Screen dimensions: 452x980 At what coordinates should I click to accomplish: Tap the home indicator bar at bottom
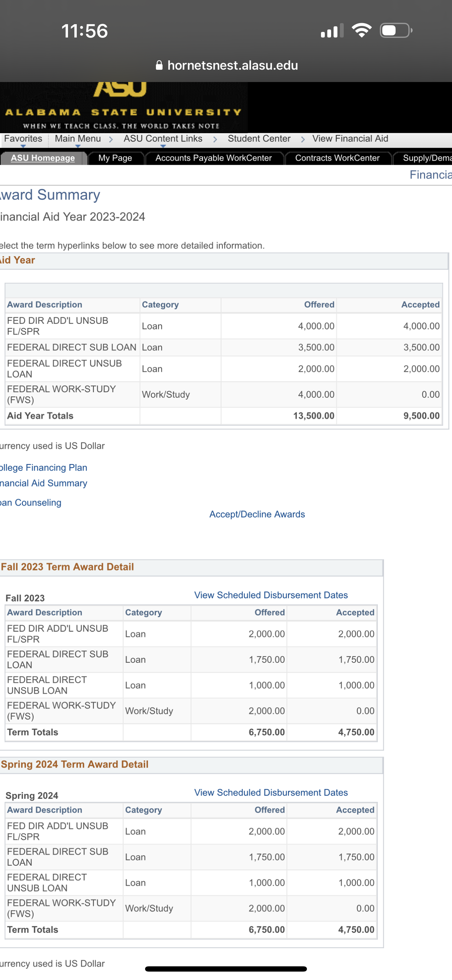point(226,969)
